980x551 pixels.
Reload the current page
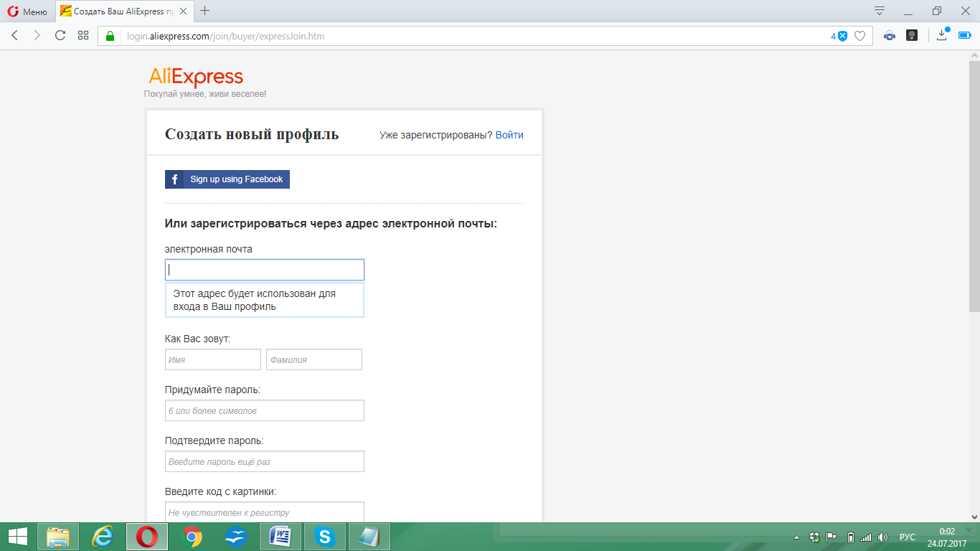(60, 35)
